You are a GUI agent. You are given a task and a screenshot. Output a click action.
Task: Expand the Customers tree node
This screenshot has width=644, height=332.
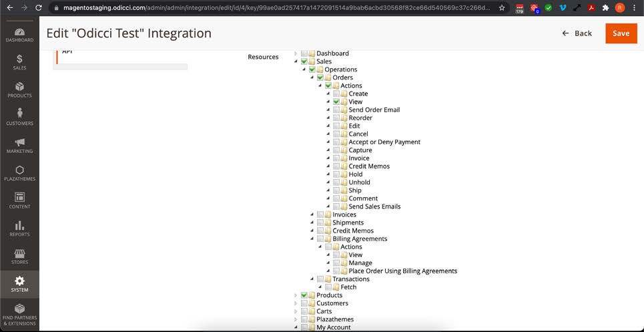click(296, 303)
